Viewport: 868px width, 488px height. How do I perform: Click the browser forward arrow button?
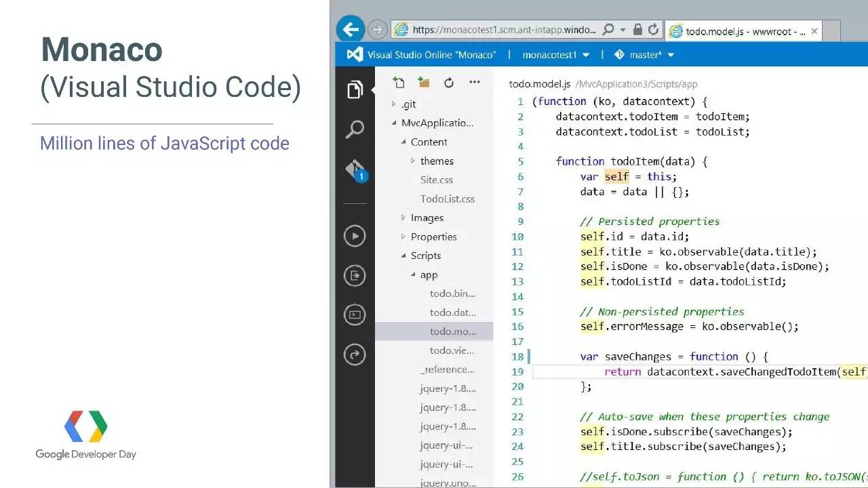[x=378, y=29]
